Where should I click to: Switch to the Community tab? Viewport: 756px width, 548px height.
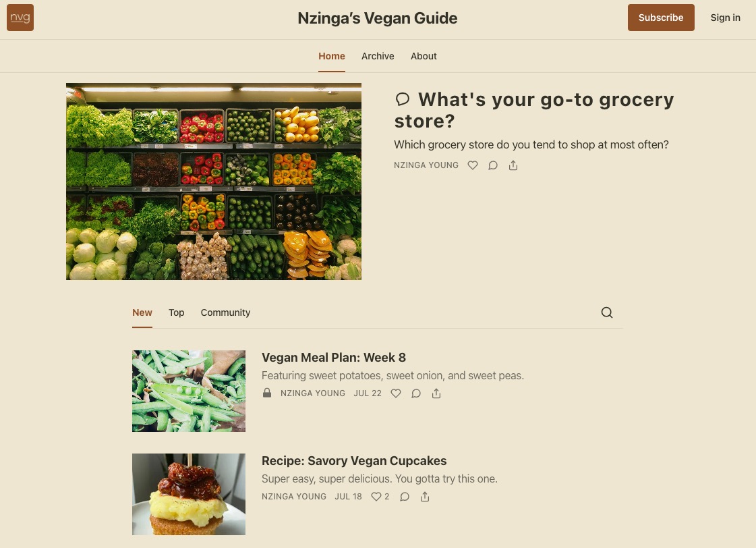click(x=226, y=312)
